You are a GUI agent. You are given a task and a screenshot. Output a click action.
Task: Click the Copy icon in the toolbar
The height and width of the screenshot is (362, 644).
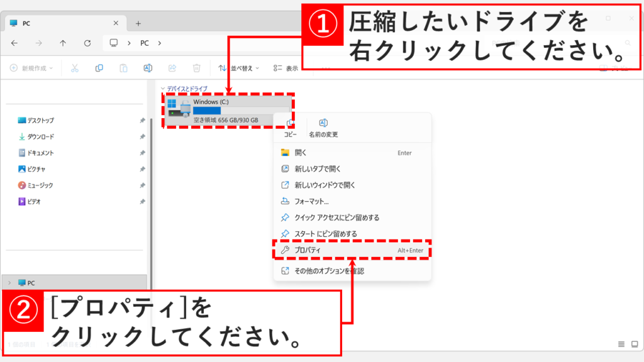click(x=99, y=67)
